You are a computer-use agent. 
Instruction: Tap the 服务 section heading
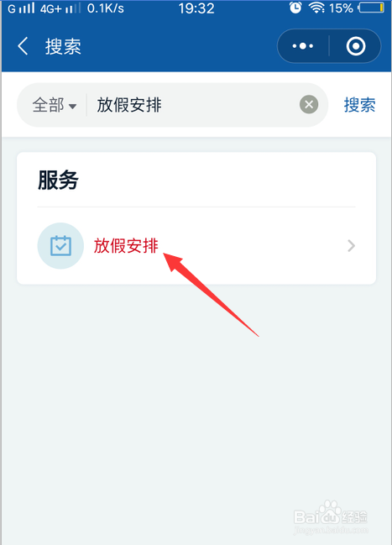(59, 180)
